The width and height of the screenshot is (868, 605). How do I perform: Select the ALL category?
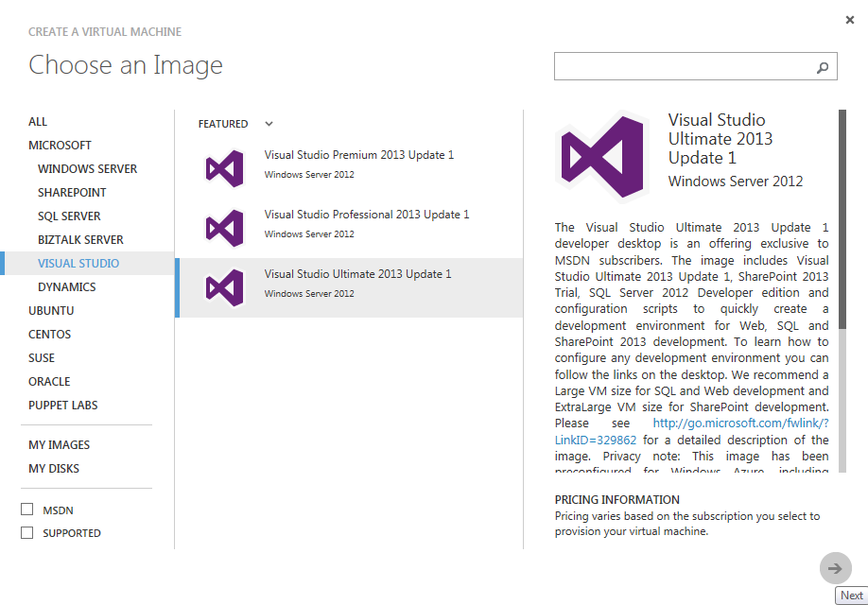(x=38, y=122)
